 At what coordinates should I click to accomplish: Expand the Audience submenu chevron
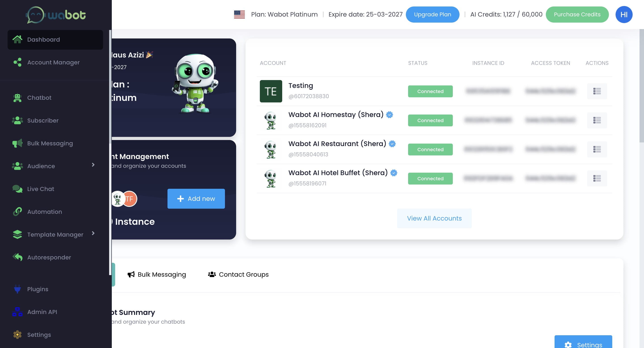point(93,165)
